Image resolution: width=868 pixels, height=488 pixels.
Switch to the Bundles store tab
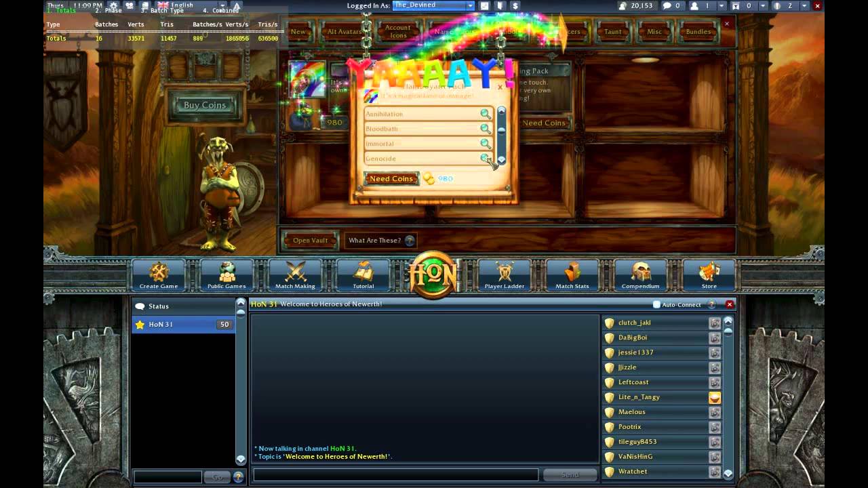coord(698,32)
